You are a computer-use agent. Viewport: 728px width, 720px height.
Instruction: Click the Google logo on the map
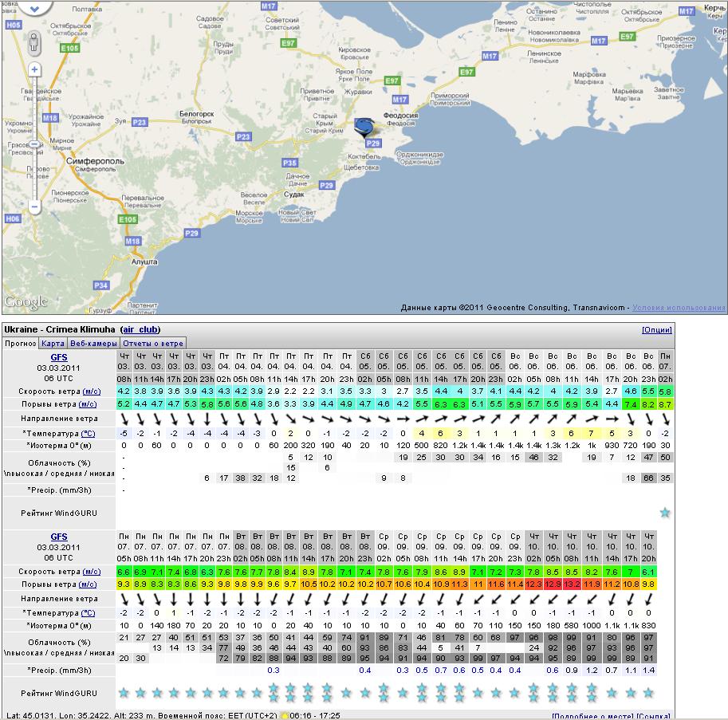pos(26,302)
